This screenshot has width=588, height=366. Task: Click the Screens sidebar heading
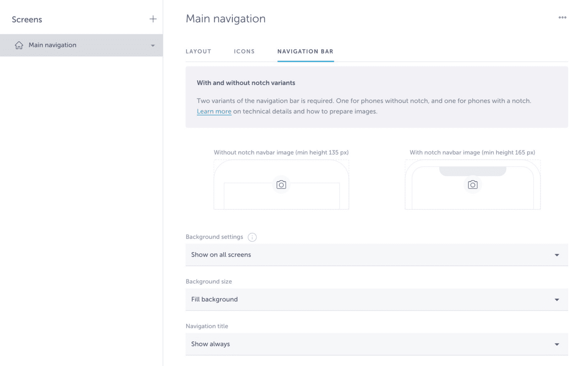[x=27, y=20]
